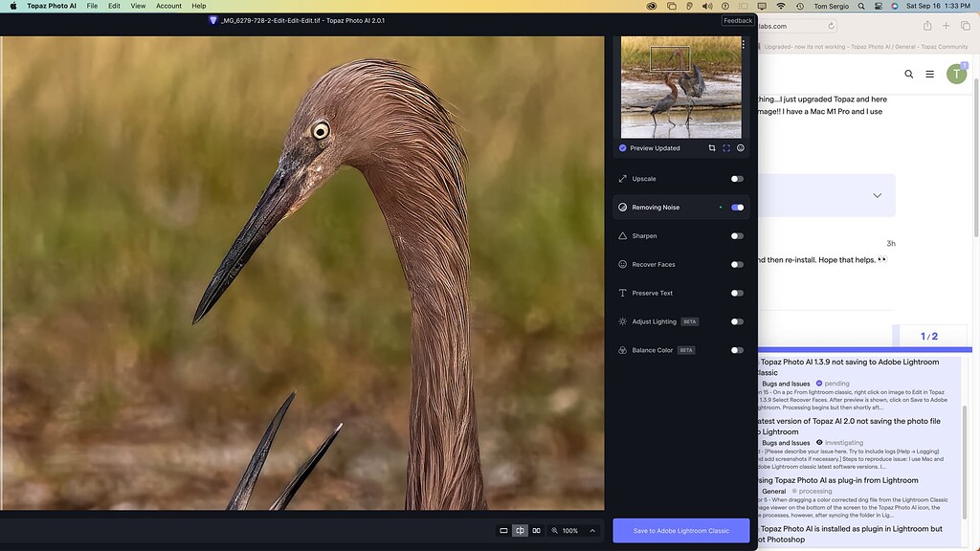Click the subject selection frame icon
Image resolution: width=980 pixels, height=551 pixels.
726,148
